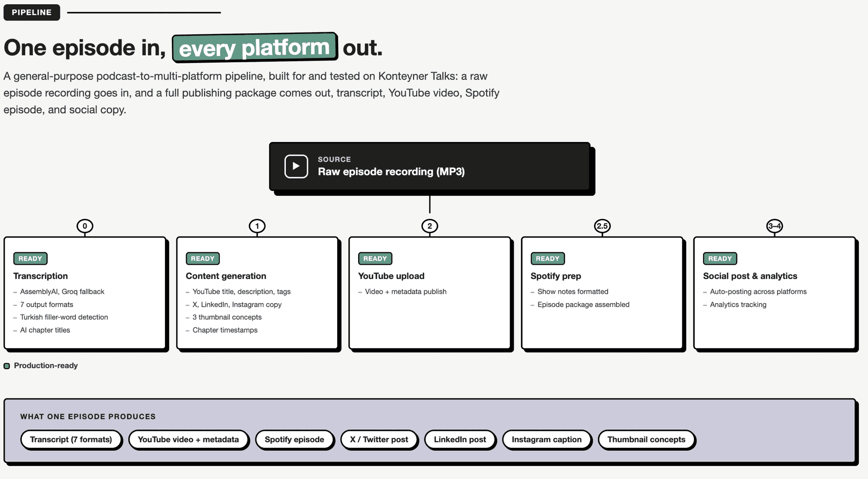The width and height of the screenshot is (868, 479).
Task: Click the 3 thumbnail concepts item
Action: (x=227, y=317)
